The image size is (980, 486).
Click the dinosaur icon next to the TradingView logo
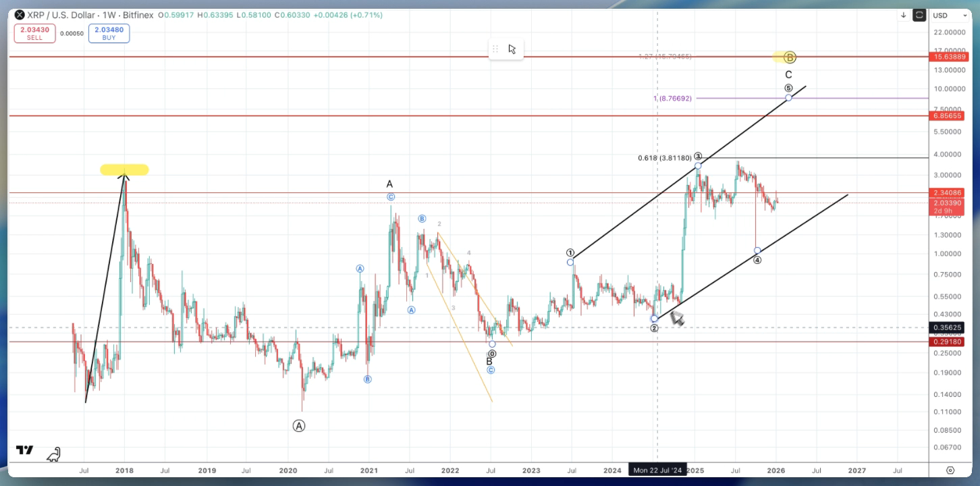54,454
